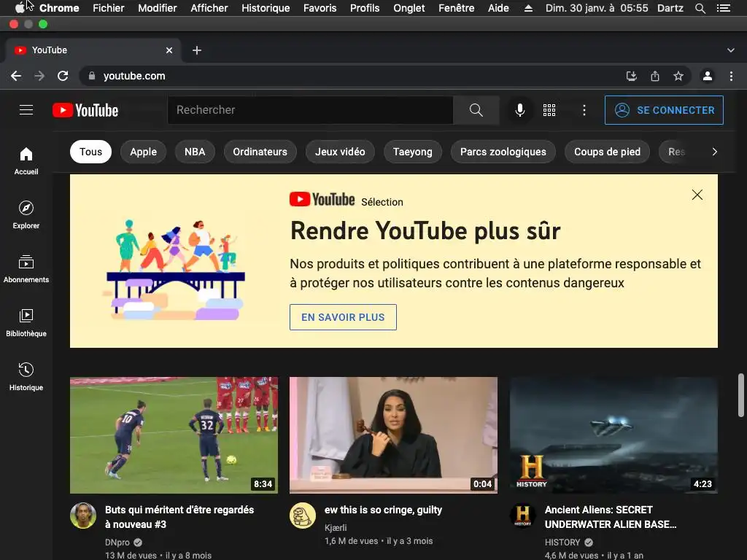Dismiss the Rendre YouTube plus sûr banner

[x=697, y=195]
